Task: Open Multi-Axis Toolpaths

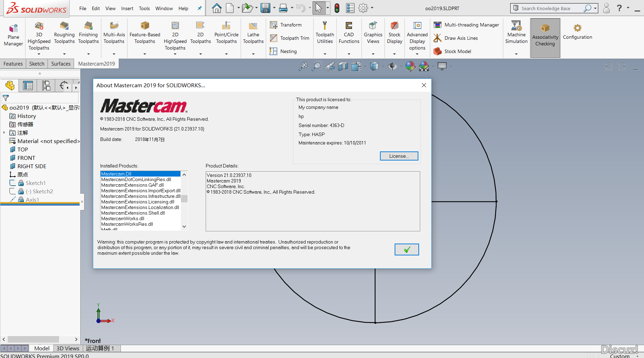Action: coord(114,33)
